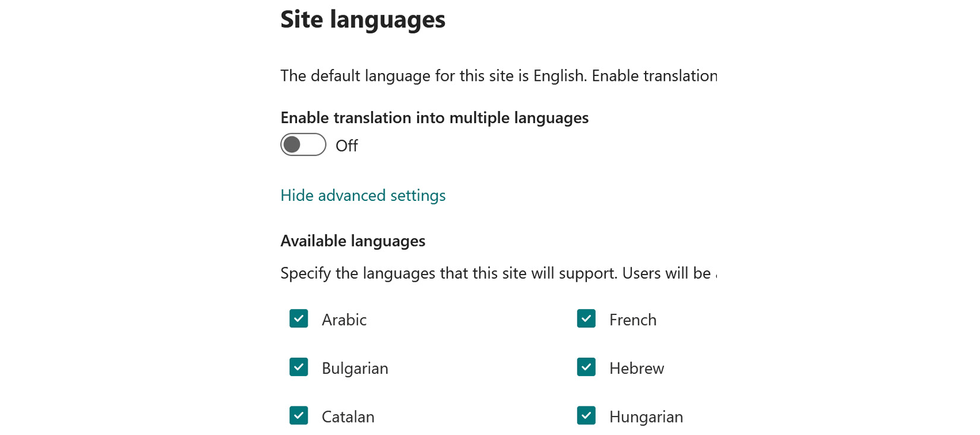Uncheck the Arabic language checkbox
Viewport: 980px width, 435px height.
point(299,319)
